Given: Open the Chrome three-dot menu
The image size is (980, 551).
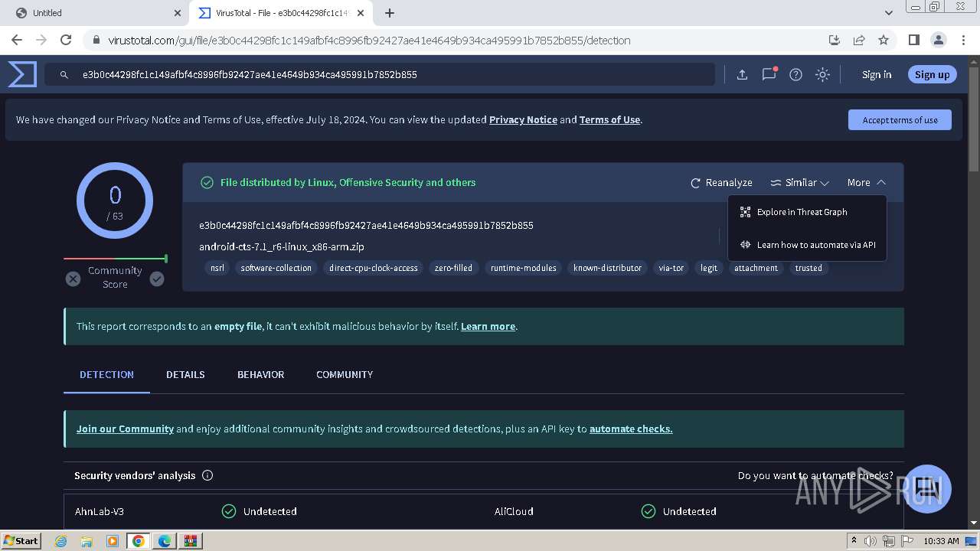Looking at the screenshot, I should (x=964, y=40).
